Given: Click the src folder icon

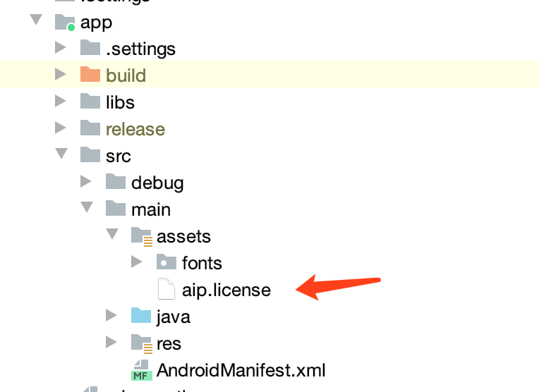Looking at the screenshot, I should 90,154.
